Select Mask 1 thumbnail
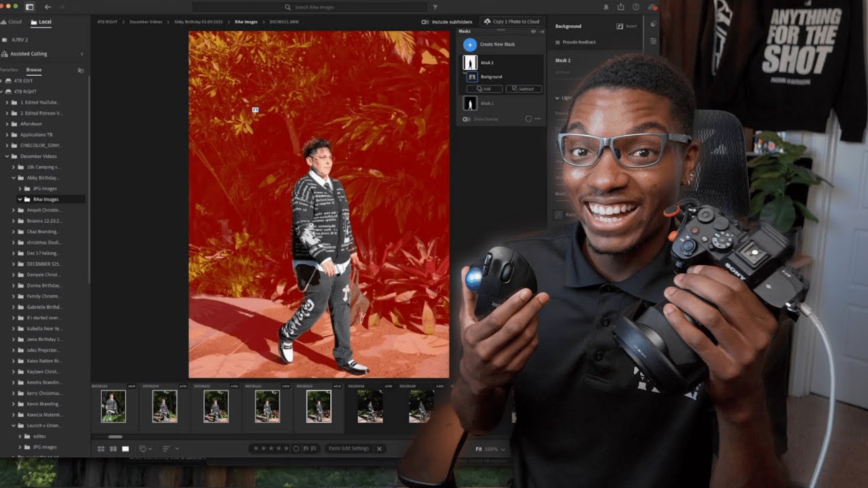868x488 pixels. [x=470, y=103]
